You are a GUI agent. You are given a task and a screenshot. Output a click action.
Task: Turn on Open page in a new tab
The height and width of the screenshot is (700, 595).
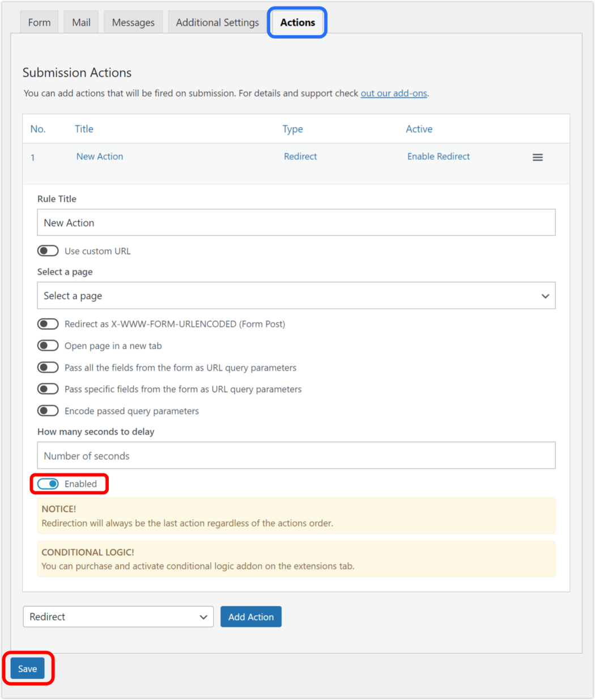(48, 345)
